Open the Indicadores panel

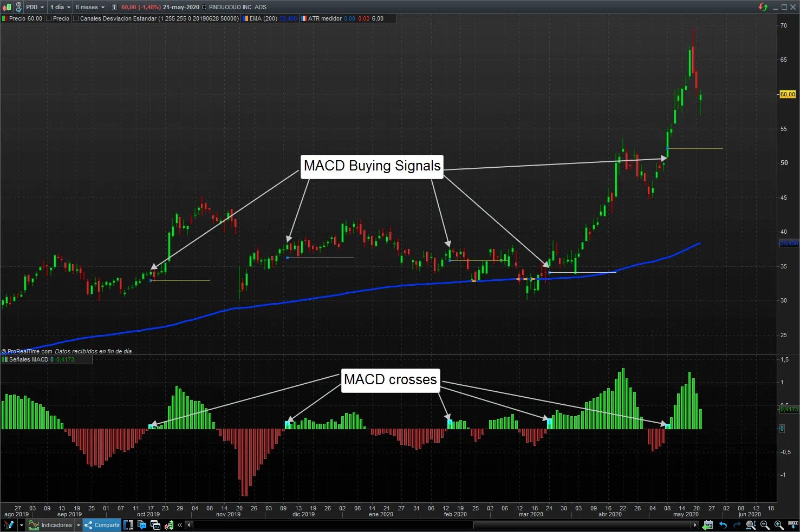click(x=51, y=525)
